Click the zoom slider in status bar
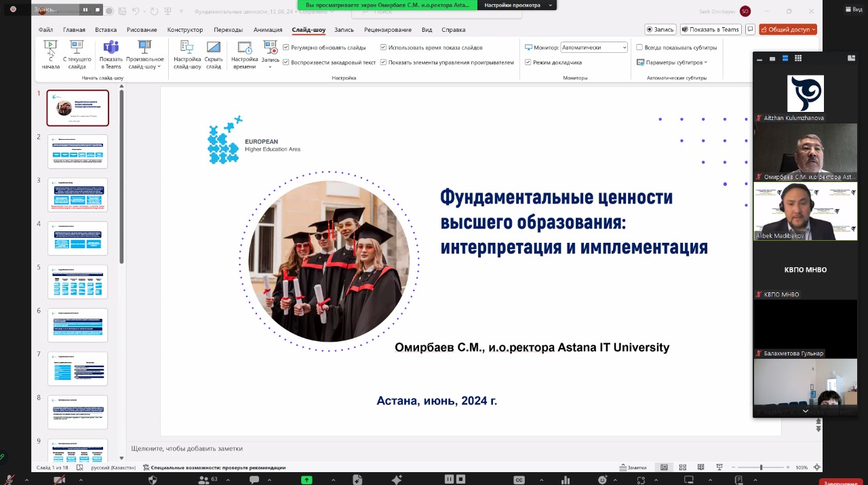 point(761,467)
